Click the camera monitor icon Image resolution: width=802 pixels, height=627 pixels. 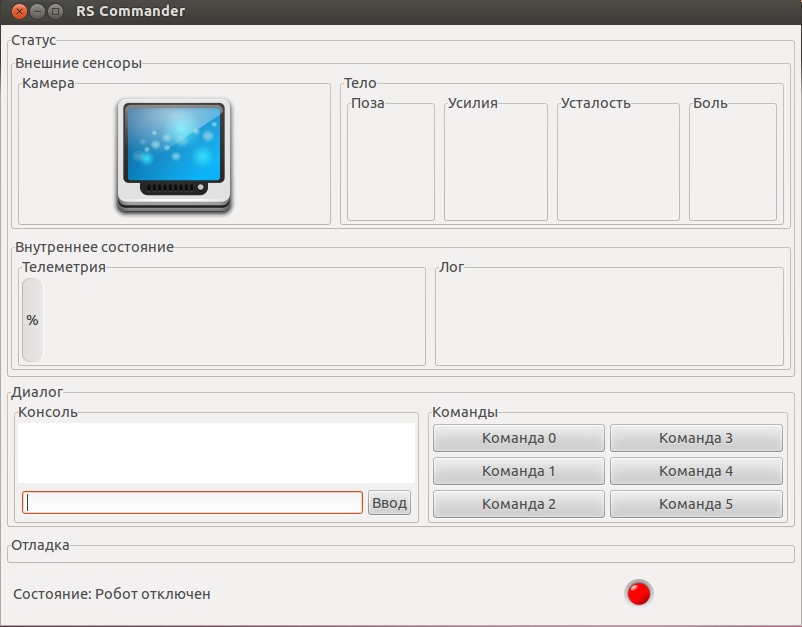[174, 155]
